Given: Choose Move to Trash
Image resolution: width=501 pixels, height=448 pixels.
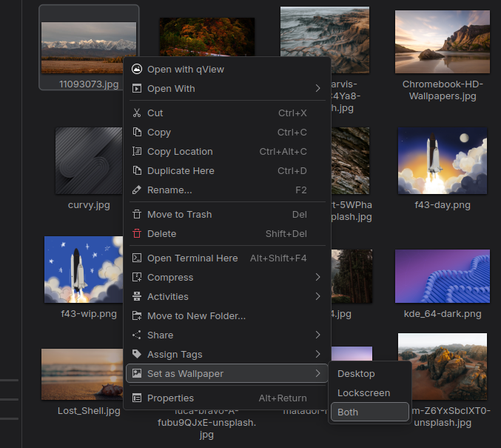Looking at the screenshot, I should coord(227,214).
